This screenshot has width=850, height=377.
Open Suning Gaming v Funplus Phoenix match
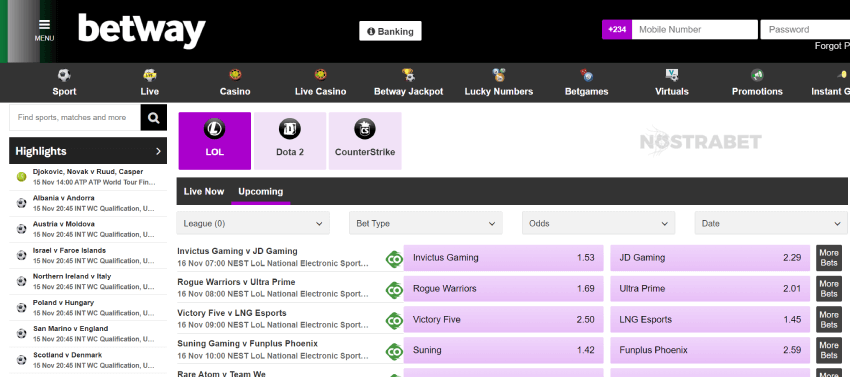point(248,343)
